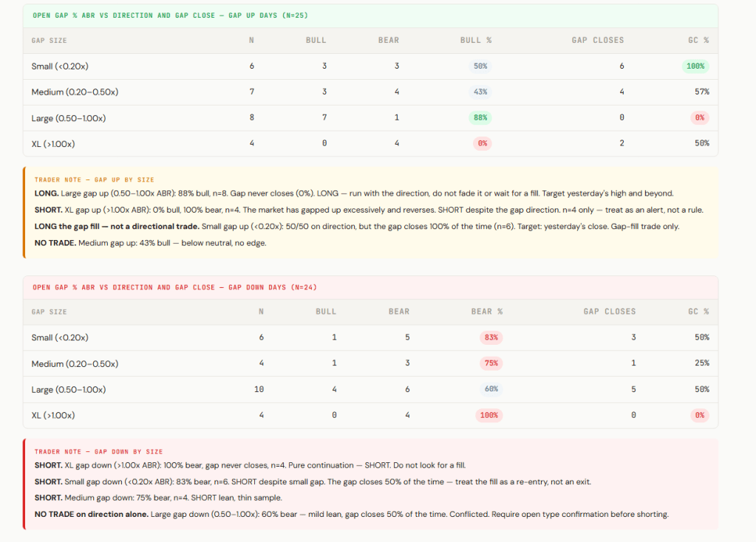
Task: Click the 0% GC badge in XL gap down row
Action: pyautogui.click(x=698, y=415)
